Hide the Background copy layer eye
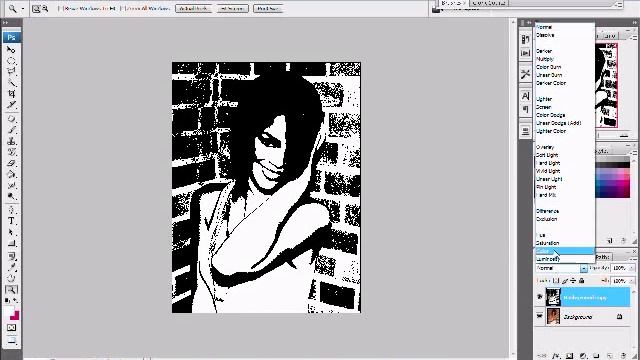640x360 pixels. pos(540,297)
